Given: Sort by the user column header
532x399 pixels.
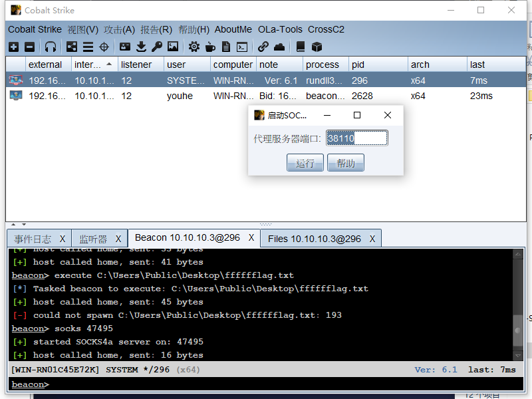Looking at the screenshot, I should coord(187,65).
